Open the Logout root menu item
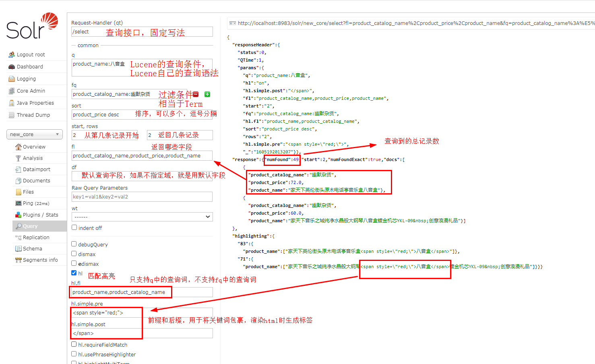The width and height of the screenshot is (595, 364). (x=31, y=54)
